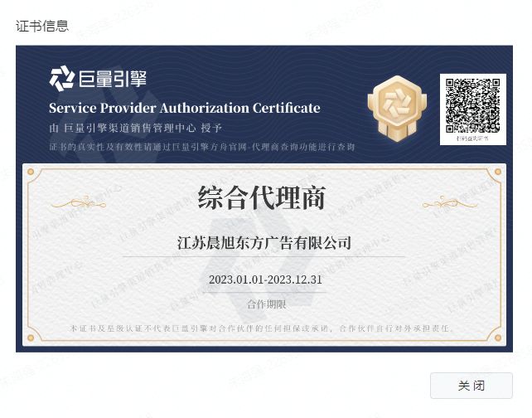Click the gold hexagonal badge emblem
Image resolution: width=532 pixels, height=418 pixels.
(397, 109)
